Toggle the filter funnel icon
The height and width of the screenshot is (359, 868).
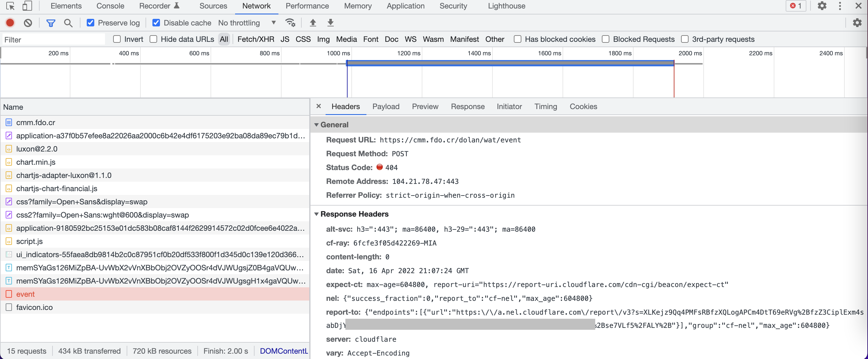(51, 23)
